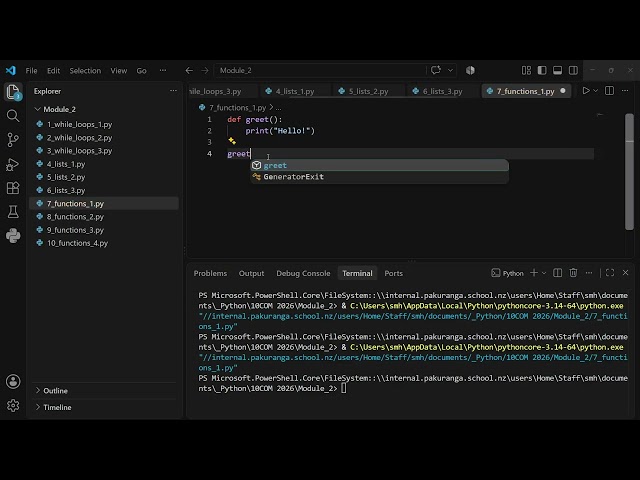Open the Go menu
Viewport: 640px width, 480px height.
click(142, 71)
